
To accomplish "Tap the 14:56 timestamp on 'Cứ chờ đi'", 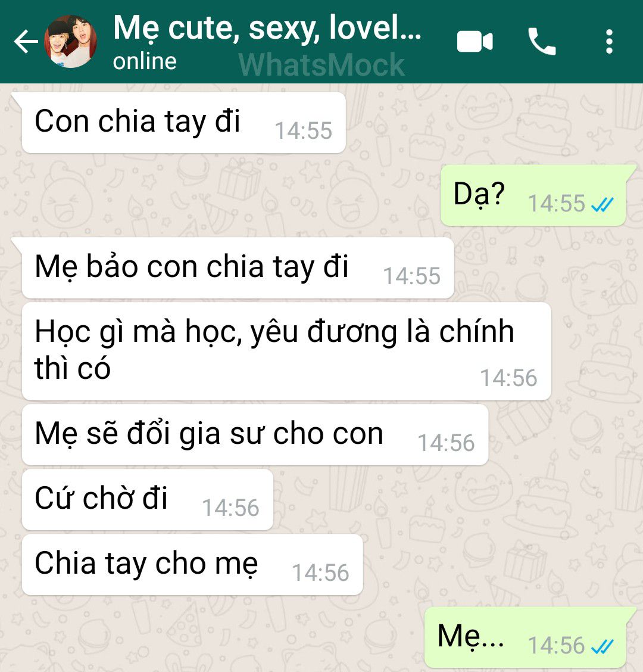I will (230, 508).
